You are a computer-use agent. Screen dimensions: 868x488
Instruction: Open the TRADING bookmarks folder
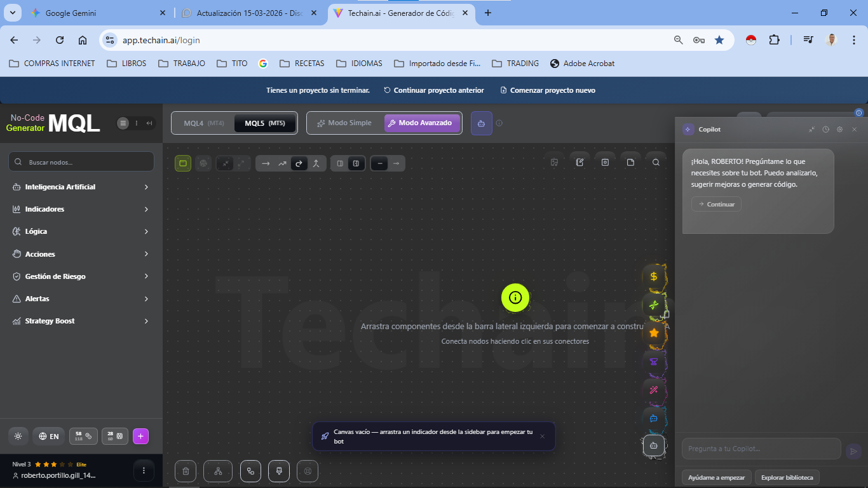(x=515, y=64)
